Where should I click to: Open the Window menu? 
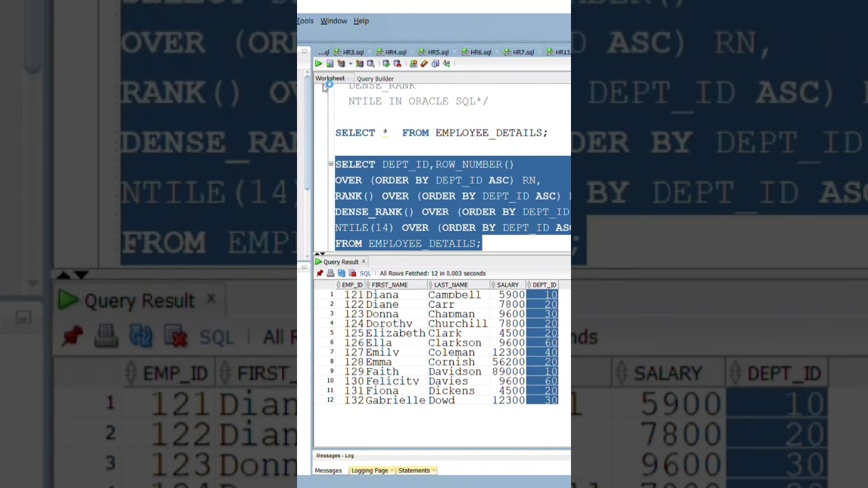[334, 21]
